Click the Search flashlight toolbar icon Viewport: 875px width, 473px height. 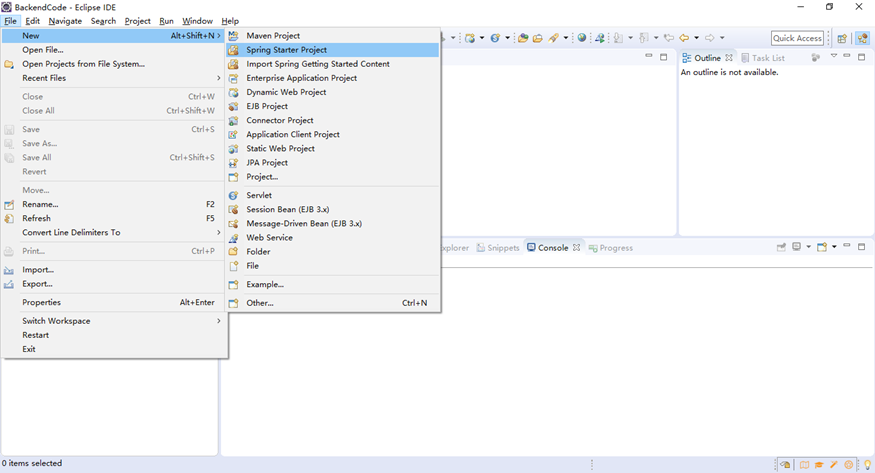click(x=554, y=38)
